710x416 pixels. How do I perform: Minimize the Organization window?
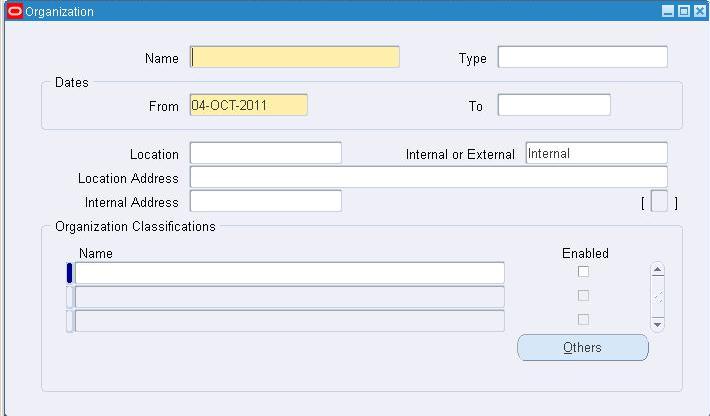click(x=667, y=11)
